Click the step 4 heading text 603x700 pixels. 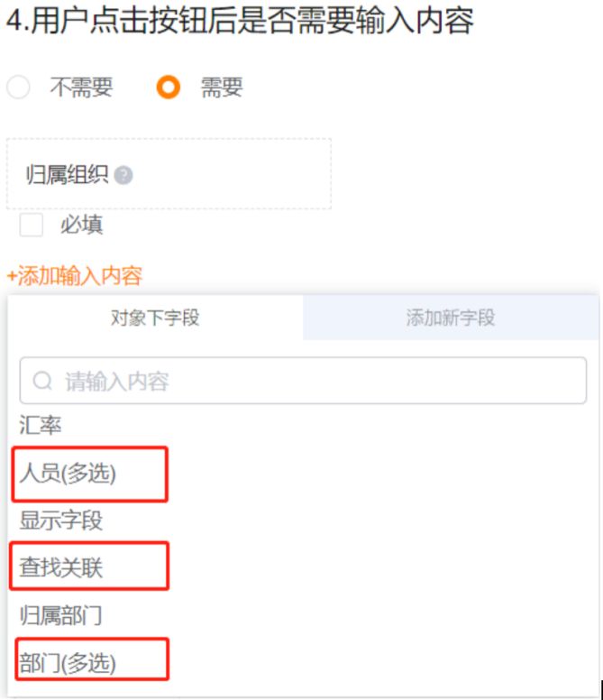pos(240,20)
